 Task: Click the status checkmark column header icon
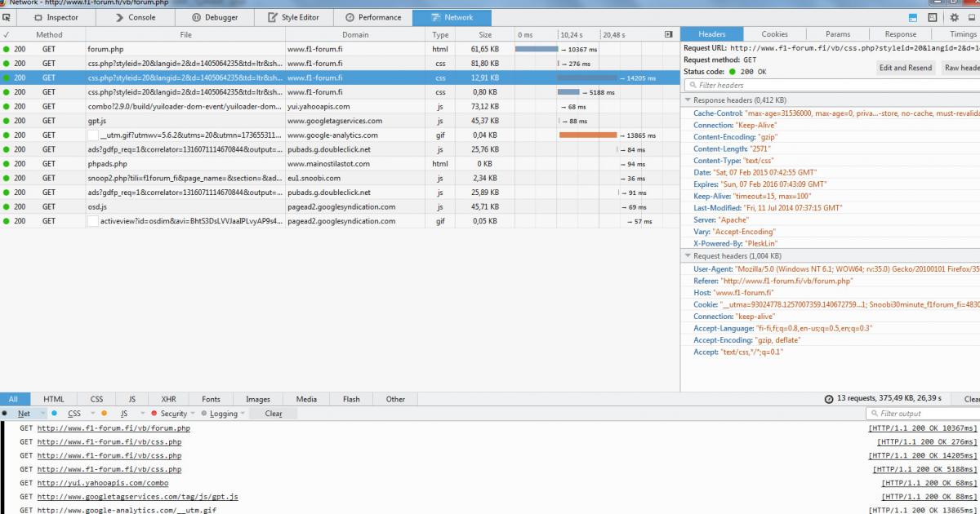[x=7, y=35]
